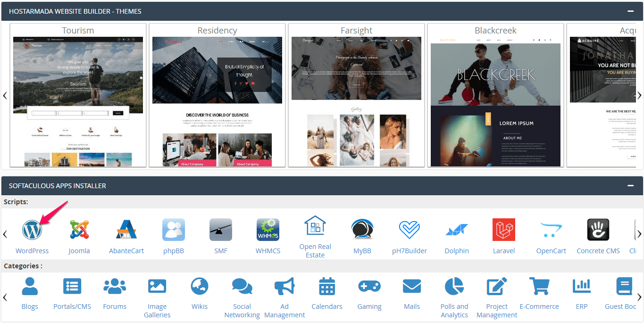Select the E-Commerce cart icon

pos(539,286)
